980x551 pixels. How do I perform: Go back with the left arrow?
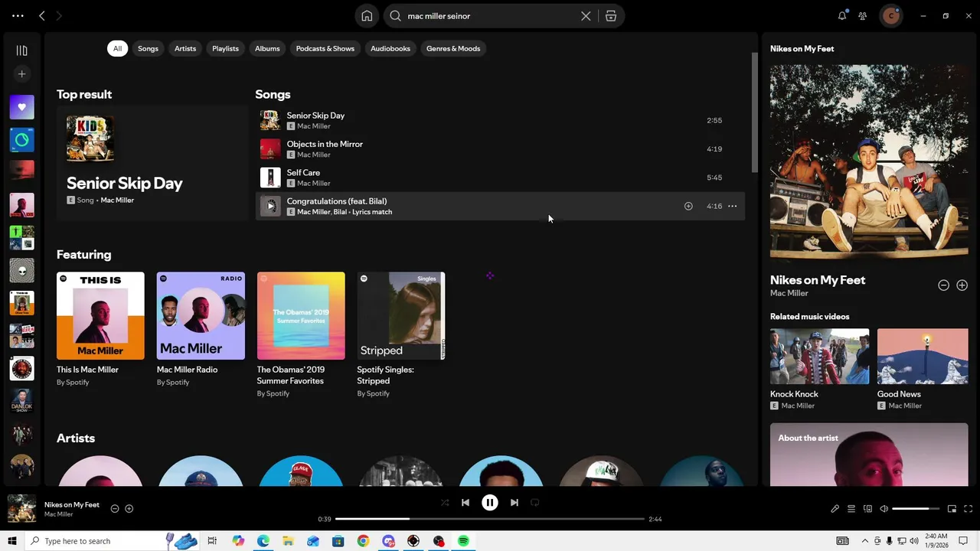[x=42, y=15]
